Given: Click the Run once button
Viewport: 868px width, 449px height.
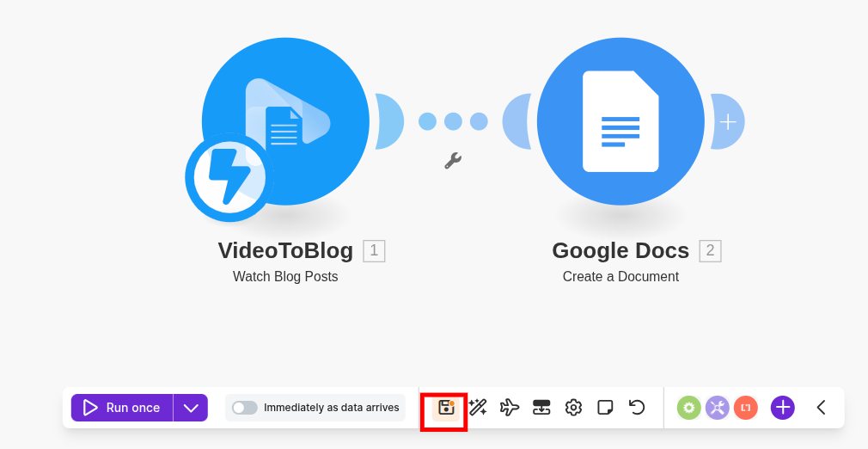Looking at the screenshot, I should click(x=122, y=408).
